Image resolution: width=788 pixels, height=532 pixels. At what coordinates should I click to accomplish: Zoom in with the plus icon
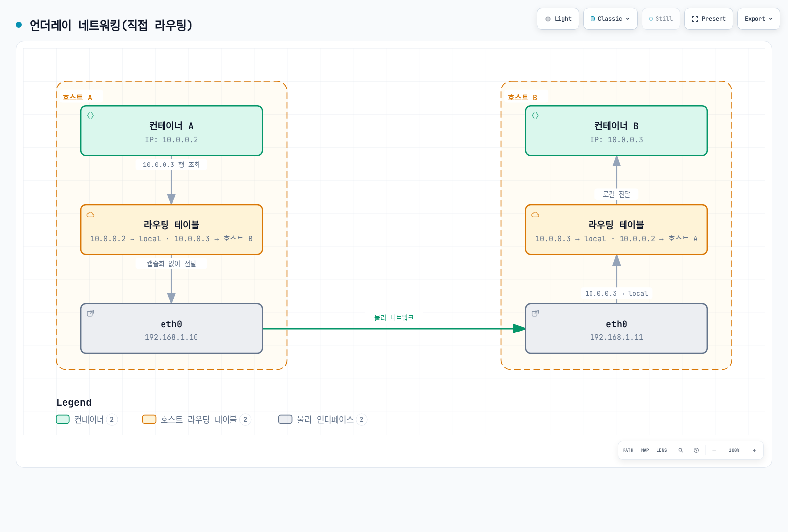(x=754, y=450)
